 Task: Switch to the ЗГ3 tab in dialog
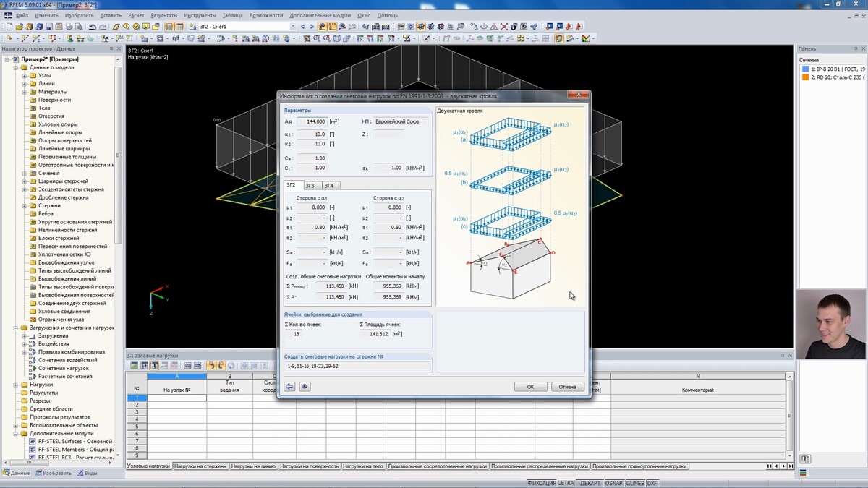[x=310, y=186]
